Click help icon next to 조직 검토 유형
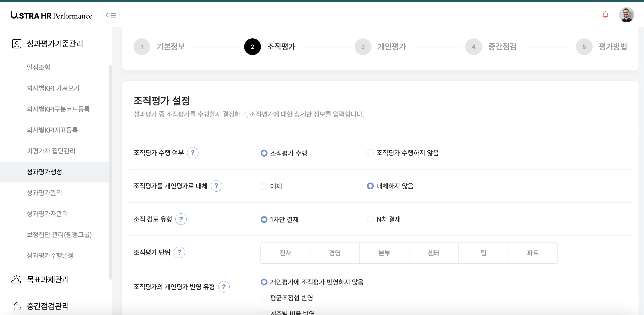This screenshot has height=315, width=644. [181, 219]
